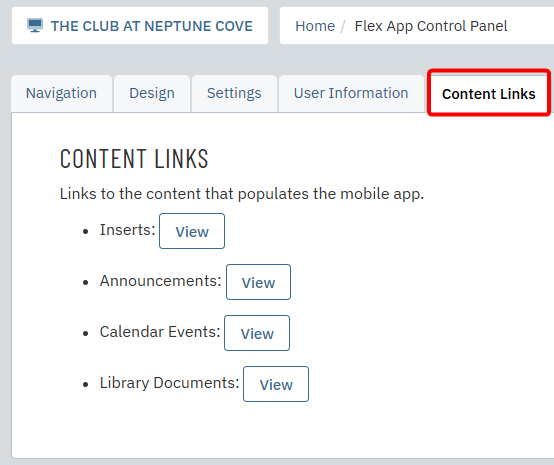The image size is (554, 465).
Task: Click the monitor icon beside the club name
Action: click(35, 26)
